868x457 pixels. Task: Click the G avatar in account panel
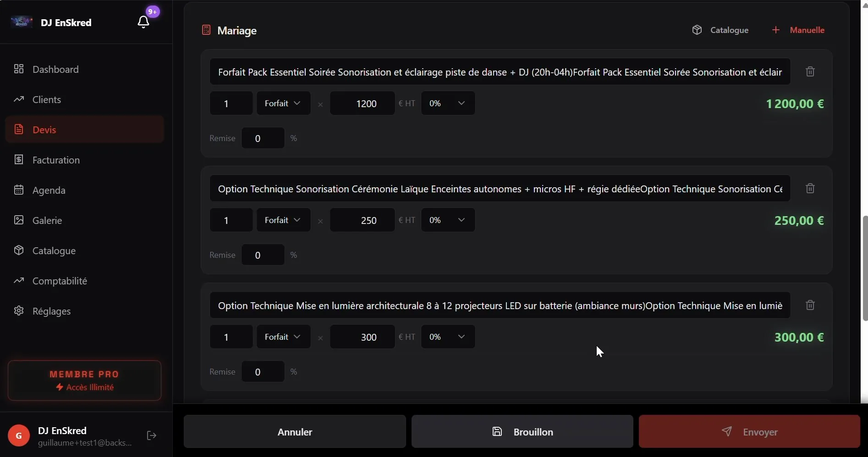(x=19, y=435)
